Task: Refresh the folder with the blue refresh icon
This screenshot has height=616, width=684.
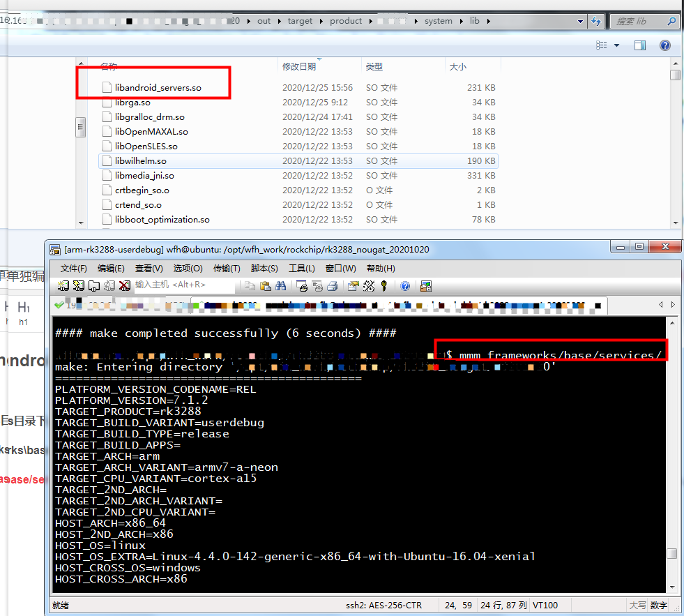Action: (x=596, y=21)
